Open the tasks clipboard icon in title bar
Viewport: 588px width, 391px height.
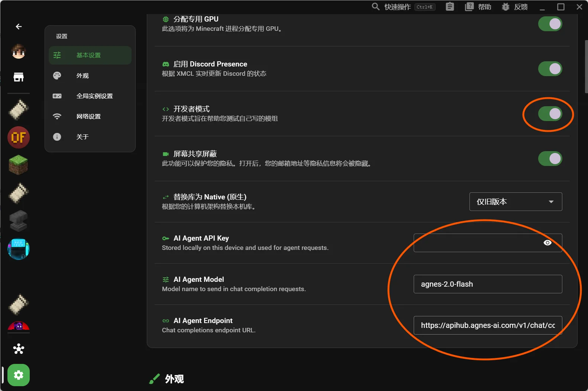[x=450, y=7]
